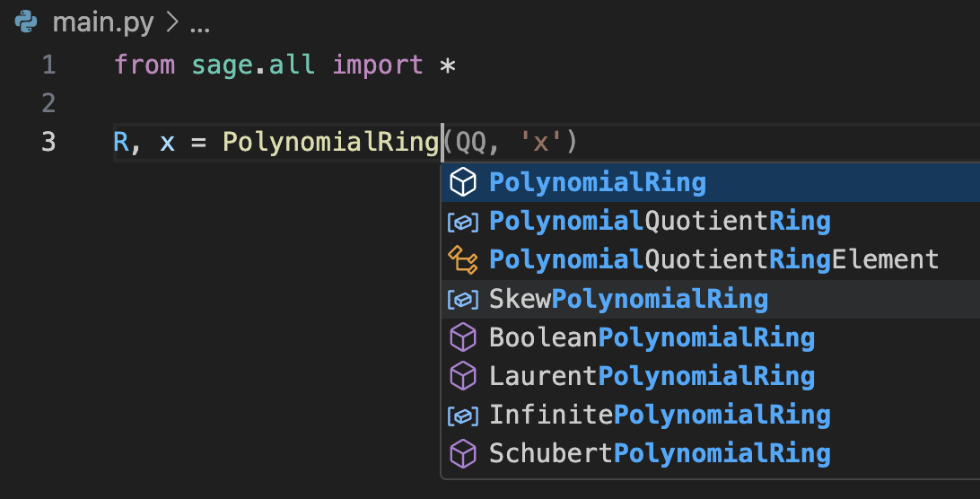
Task: Click line number 1 in gutter
Action: click(x=48, y=65)
